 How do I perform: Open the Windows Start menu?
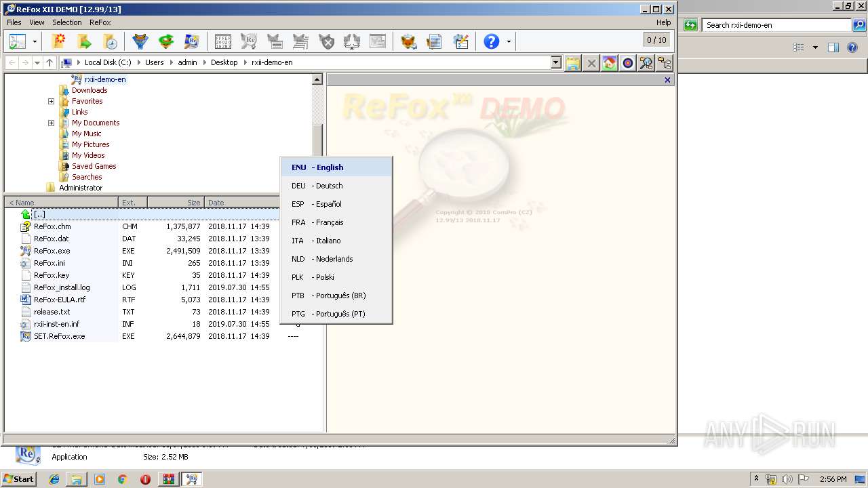coord(19,479)
